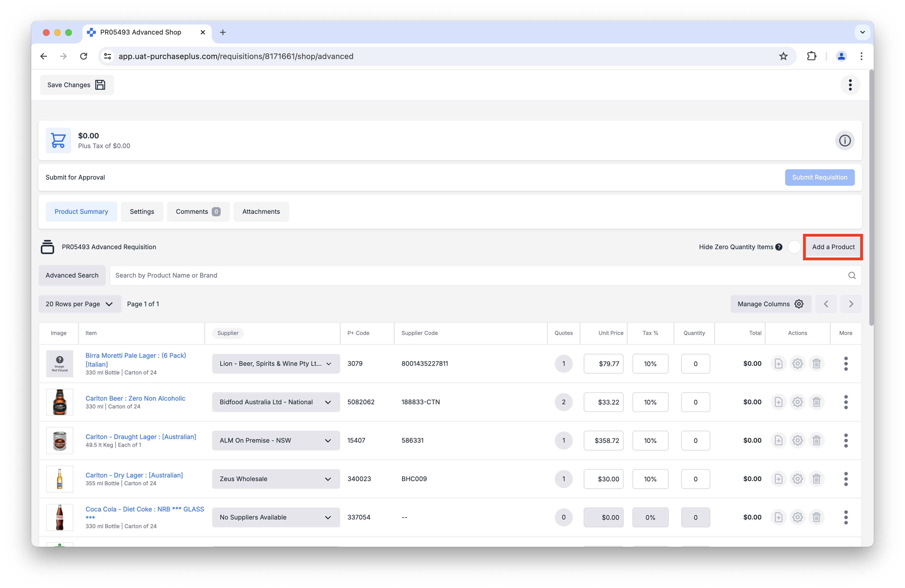Toggle Hide Zero Quantity Items switch

tap(794, 247)
